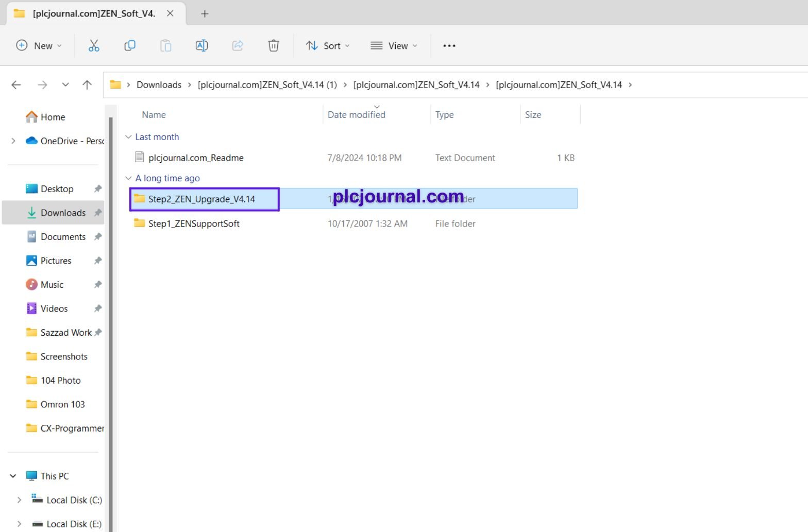
Task: Open the CX-Programmer folder shortcut
Action: (x=72, y=428)
